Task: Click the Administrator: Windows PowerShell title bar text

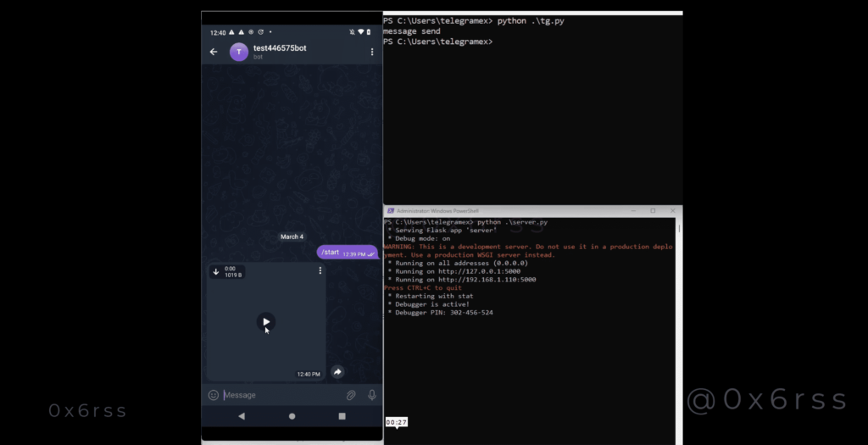Action: [x=438, y=211]
